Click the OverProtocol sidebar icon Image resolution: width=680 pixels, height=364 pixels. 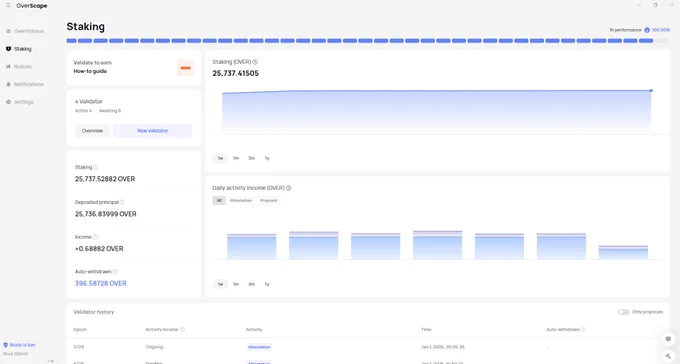(8, 31)
